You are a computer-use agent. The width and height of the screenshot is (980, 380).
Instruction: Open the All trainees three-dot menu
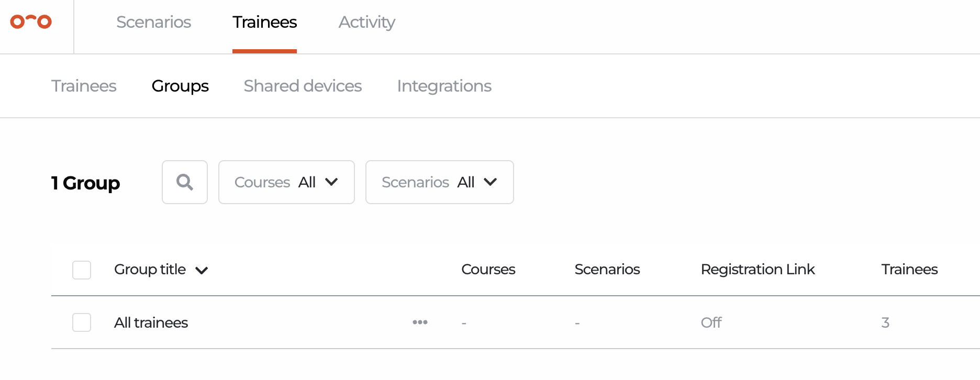pos(420,322)
